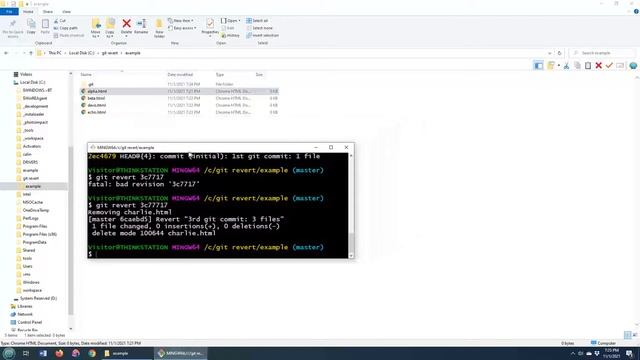Select the alpha.html file

(x=97, y=91)
